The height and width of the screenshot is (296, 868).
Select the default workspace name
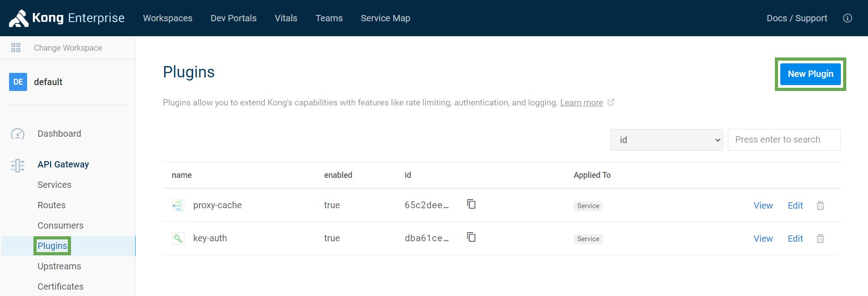pos(48,82)
